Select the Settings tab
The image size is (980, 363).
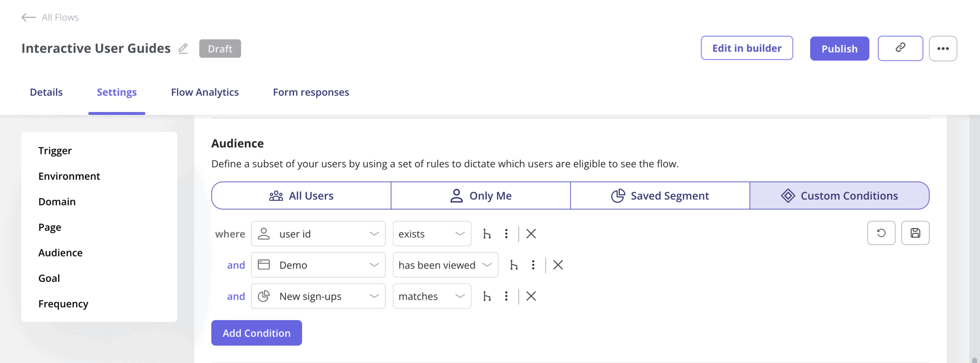(117, 92)
